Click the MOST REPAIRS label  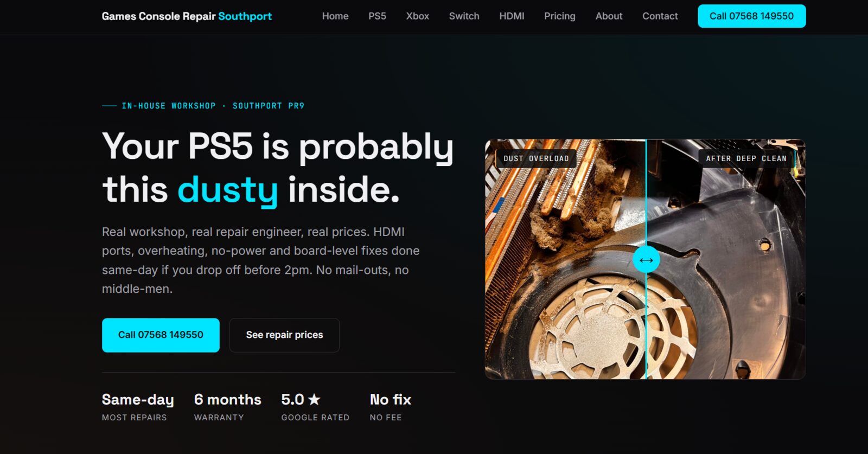pyautogui.click(x=135, y=418)
